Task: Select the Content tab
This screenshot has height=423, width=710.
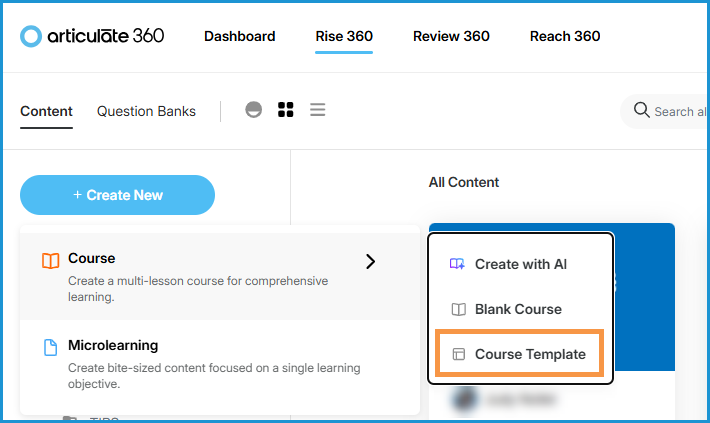Action: [46, 111]
